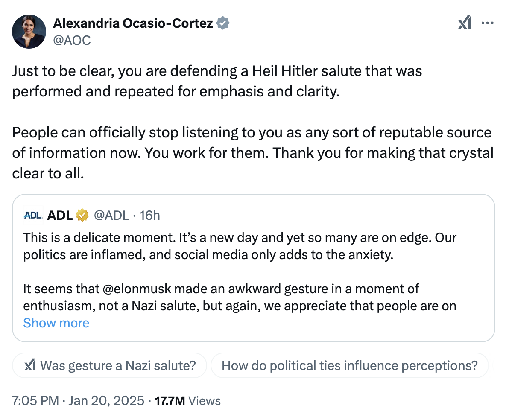Click the 16h timestamp on quoted post
This screenshot has height=420, width=509.
(150, 215)
